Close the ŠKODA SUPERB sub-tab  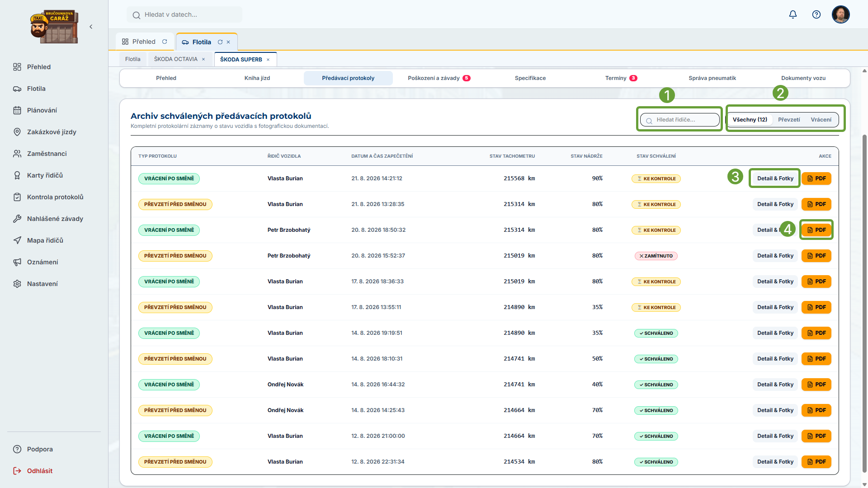268,60
